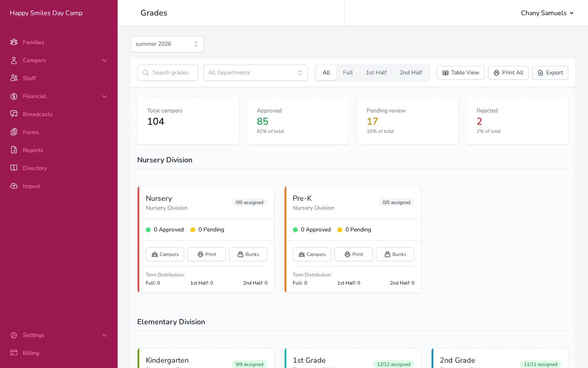Click the Settings gear icon
Image resolution: width=588 pixels, height=368 pixels.
(x=14, y=335)
